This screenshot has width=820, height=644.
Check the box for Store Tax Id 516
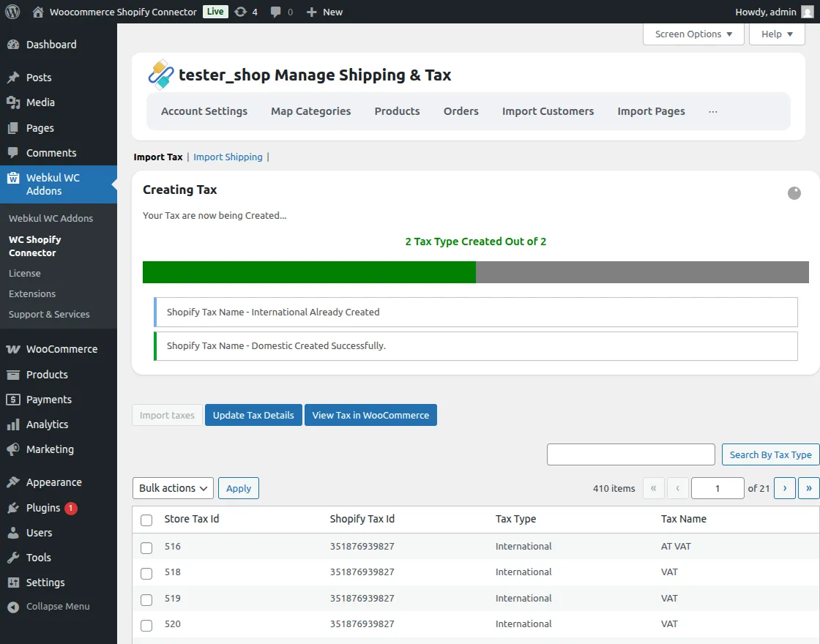pyautogui.click(x=146, y=547)
